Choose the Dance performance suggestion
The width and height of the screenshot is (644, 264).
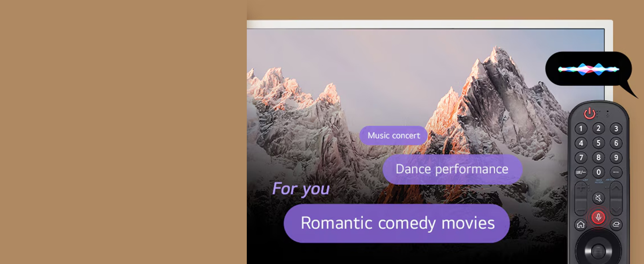pos(452,169)
